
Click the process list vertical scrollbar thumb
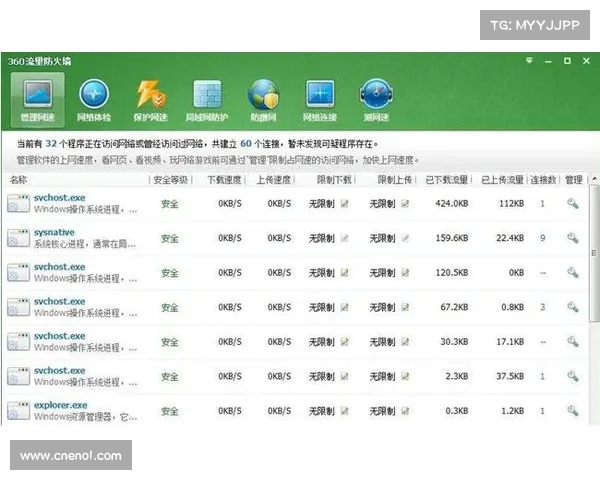(594, 253)
